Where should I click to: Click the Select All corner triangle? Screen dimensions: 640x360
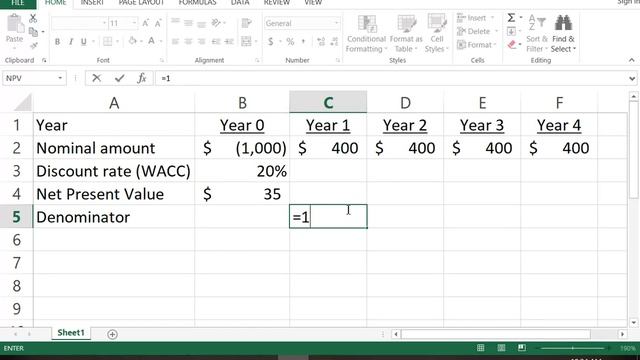point(23,102)
